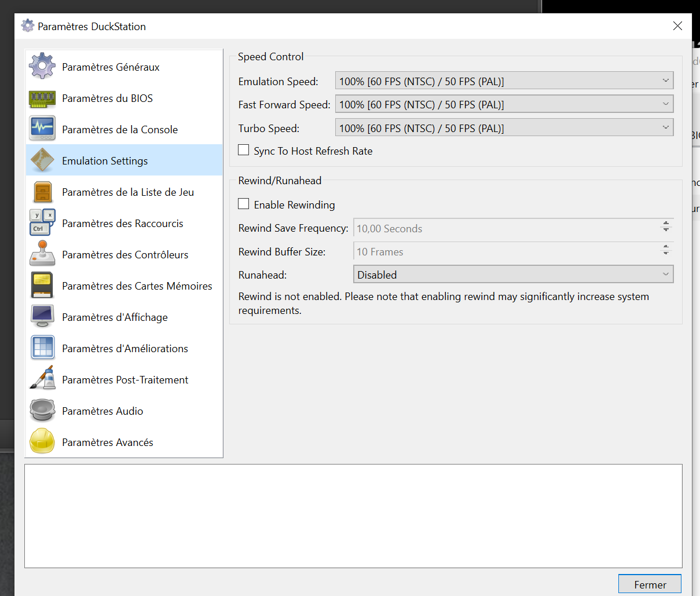This screenshot has width=700, height=596.
Task: Click the 'Rewind is not enabled' notice text
Action: 444,304
